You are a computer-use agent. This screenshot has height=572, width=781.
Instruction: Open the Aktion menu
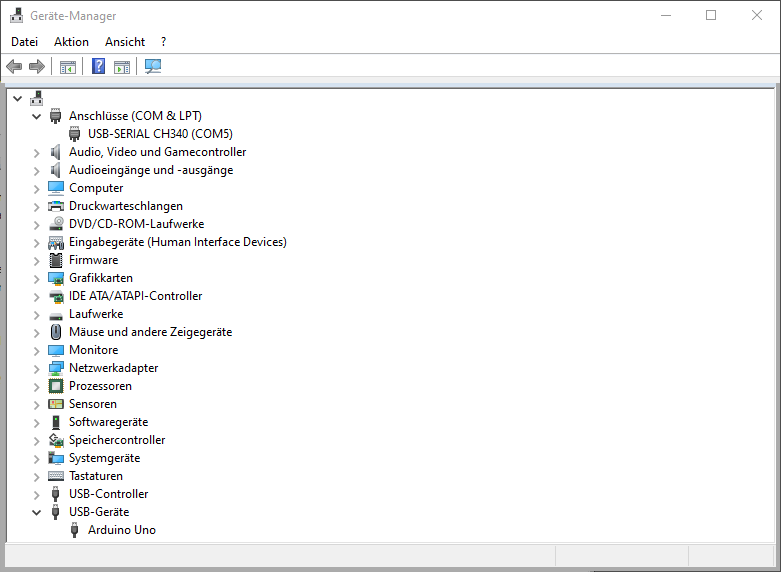tap(71, 42)
